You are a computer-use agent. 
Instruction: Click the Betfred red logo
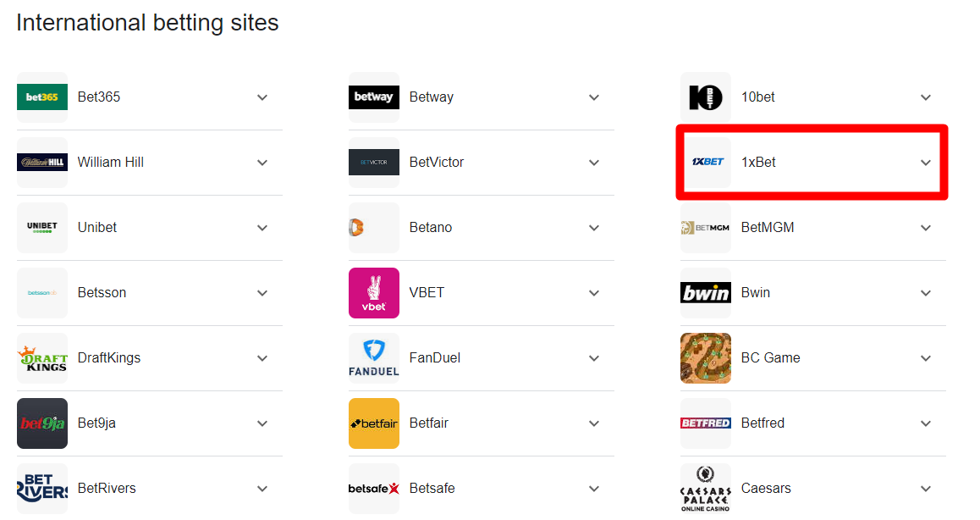click(706, 423)
